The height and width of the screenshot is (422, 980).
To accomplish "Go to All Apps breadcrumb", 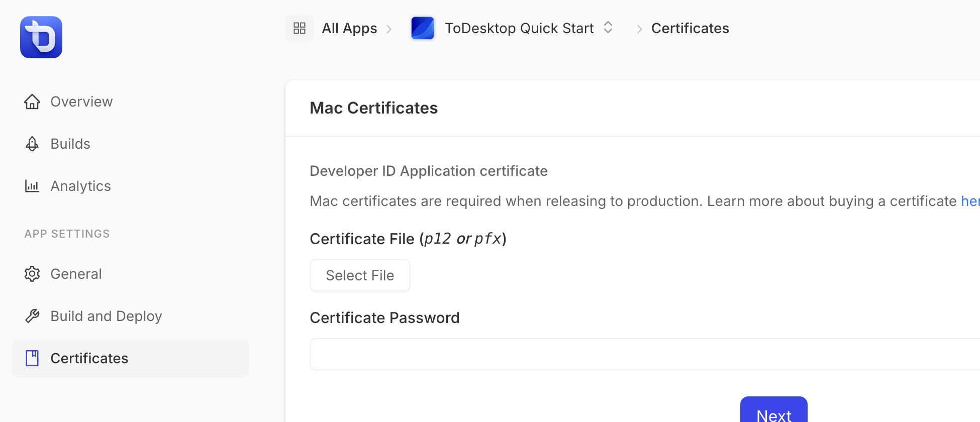I will click(x=349, y=28).
